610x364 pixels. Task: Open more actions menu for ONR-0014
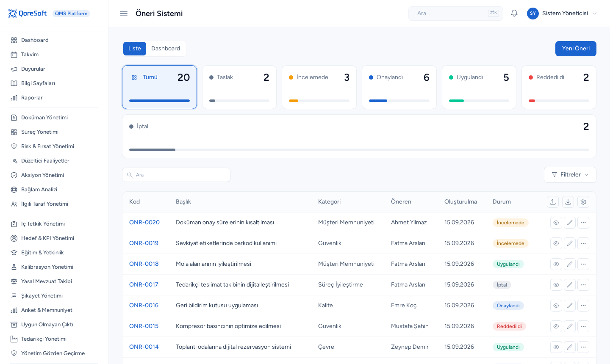[x=583, y=347]
